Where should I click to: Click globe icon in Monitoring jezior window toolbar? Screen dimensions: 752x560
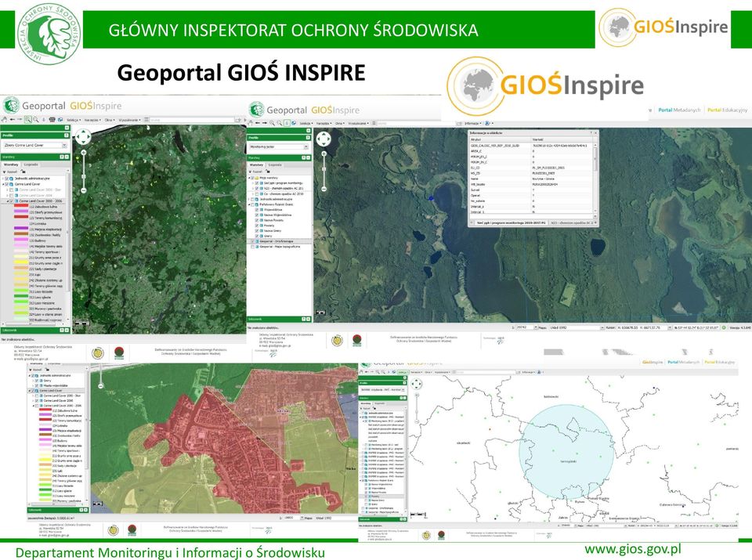click(x=294, y=123)
